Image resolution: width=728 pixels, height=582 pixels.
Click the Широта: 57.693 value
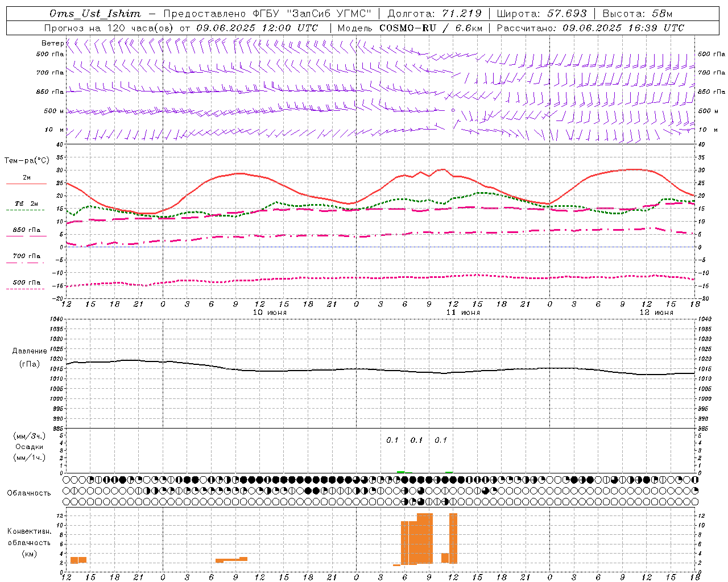point(541,14)
